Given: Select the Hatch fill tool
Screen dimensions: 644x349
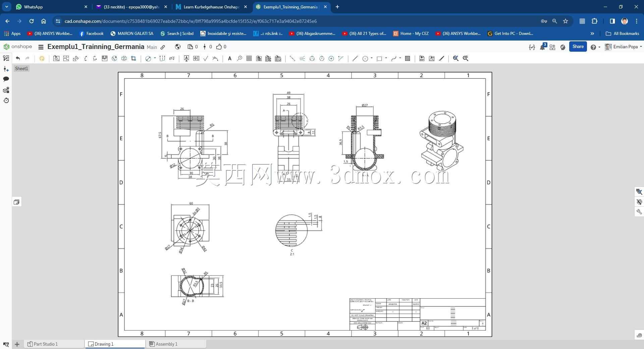Looking at the screenshot, I should 408,58.
